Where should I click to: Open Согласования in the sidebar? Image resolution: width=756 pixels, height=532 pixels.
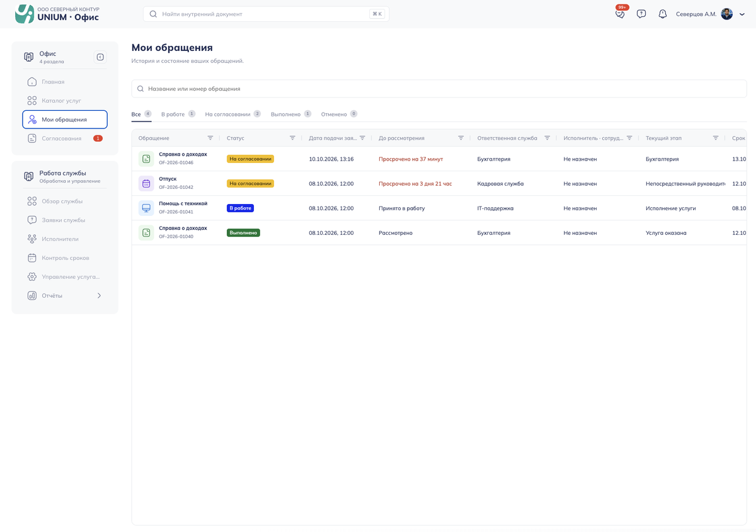[65, 139]
